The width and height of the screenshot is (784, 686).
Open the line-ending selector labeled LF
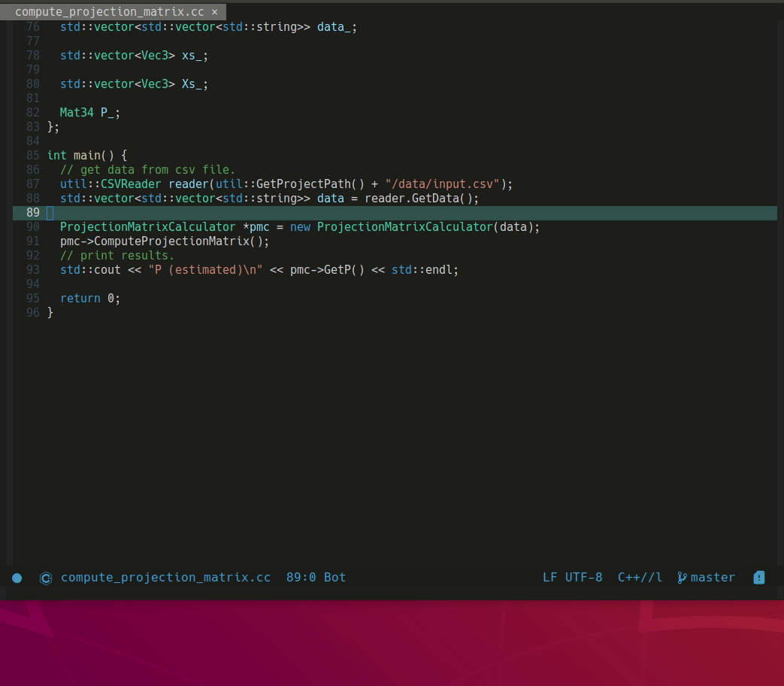[551, 577]
